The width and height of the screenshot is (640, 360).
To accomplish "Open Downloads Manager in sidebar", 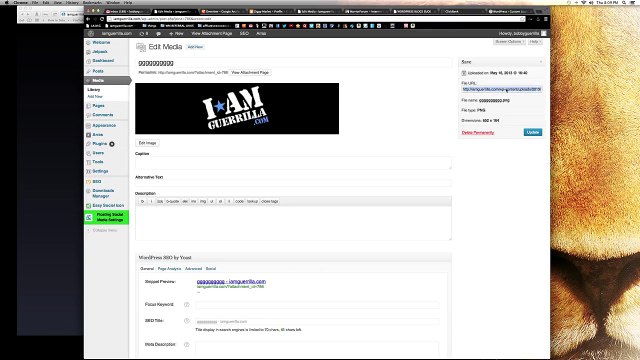I will [103, 193].
